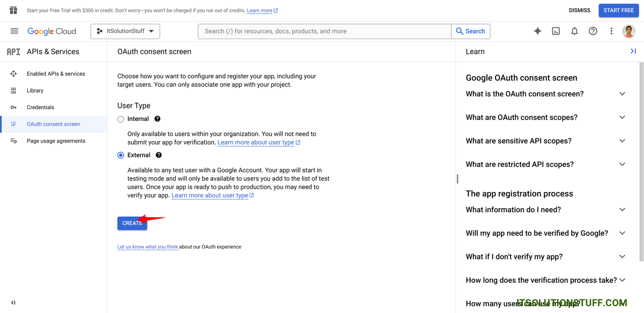Open Enabled APIs & services page
Image resolution: width=644 pixels, height=313 pixels.
[56, 74]
